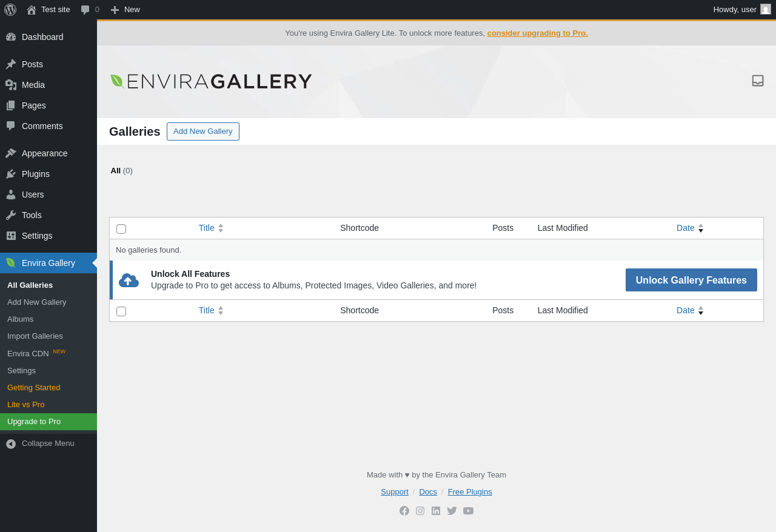776x532 pixels.
Task: Click the Plugins plug icon
Action: (11, 174)
